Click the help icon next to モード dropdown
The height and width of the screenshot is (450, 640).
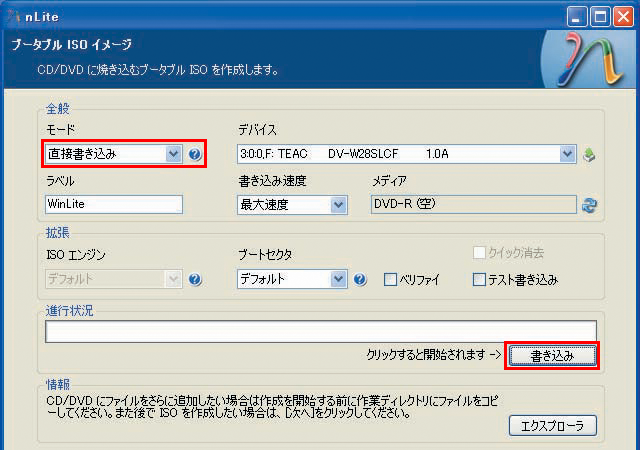coord(195,154)
